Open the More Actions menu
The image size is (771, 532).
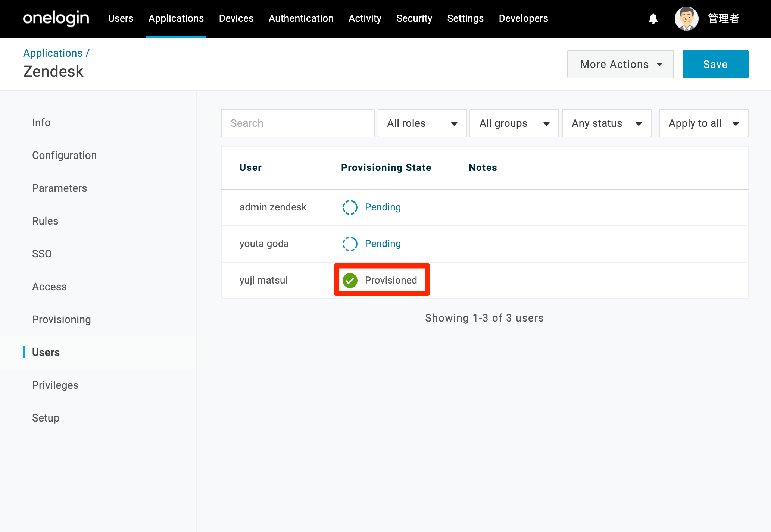coord(620,64)
